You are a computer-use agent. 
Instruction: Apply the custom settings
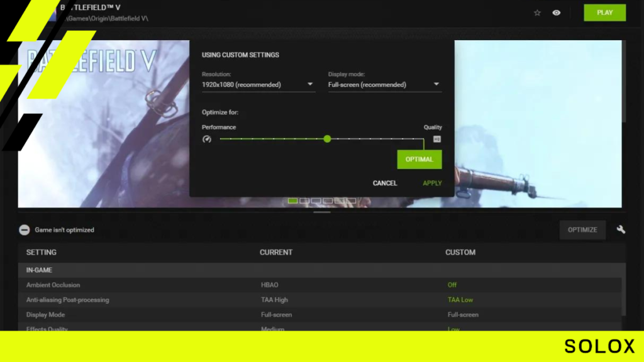(432, 183)
